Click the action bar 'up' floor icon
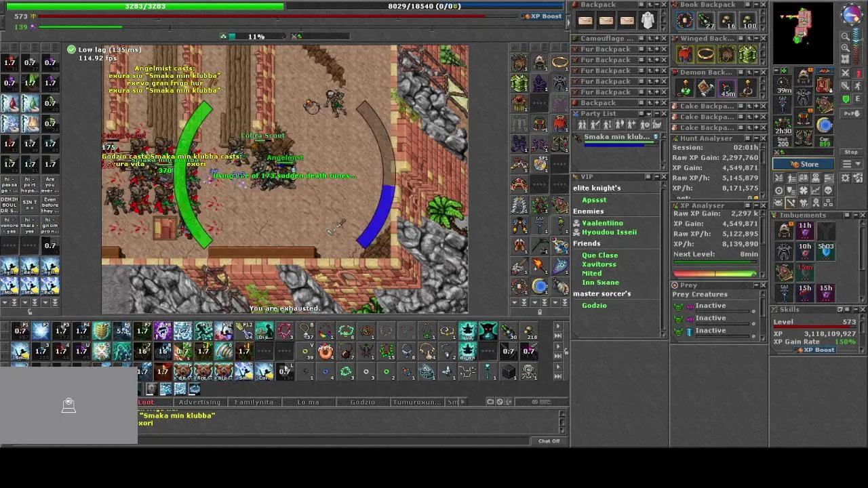The width and height of the screenshot is (868, 488). click(469, 331)
